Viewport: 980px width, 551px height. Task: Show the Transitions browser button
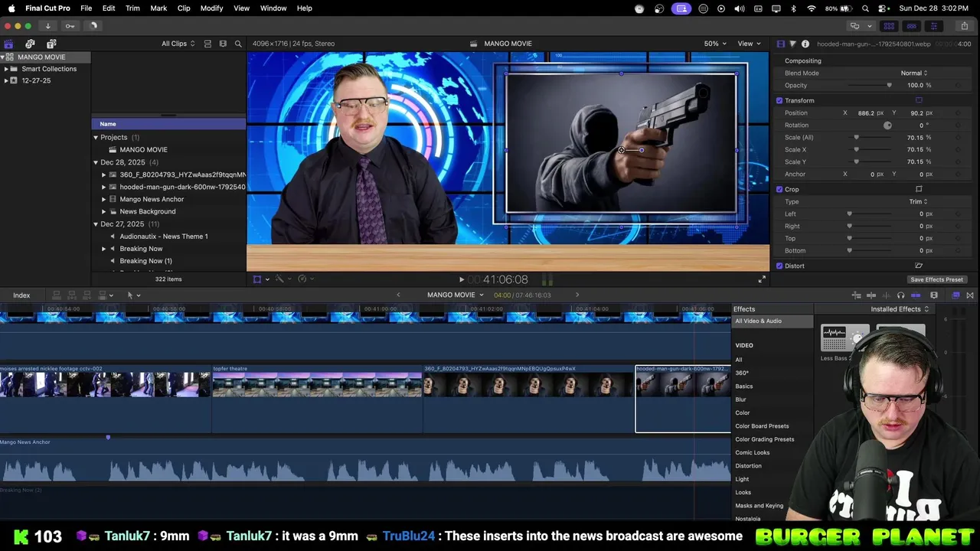970,295
